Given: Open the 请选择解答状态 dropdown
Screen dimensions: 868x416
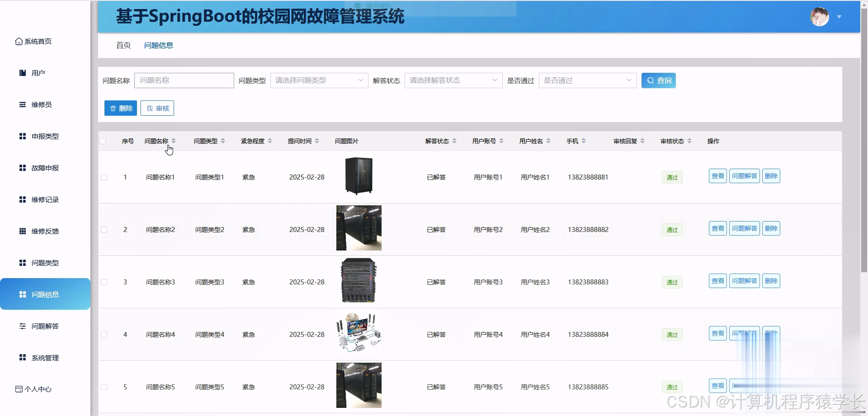Looking at the screenshot, I should 453,80.
